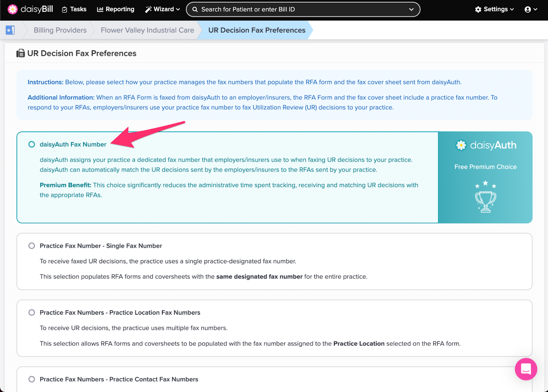Expand the Wizard menu
548x392 pixels.
(162, 9)
